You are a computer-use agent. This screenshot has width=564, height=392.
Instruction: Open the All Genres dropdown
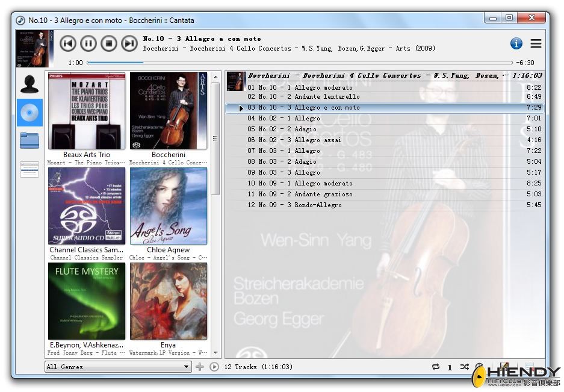pos(118,367)
